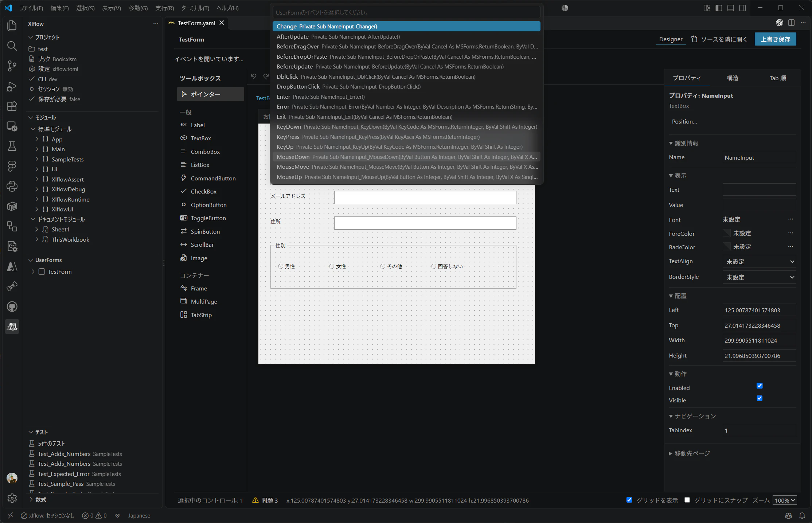Open the GitHub icon in activity bar
Screen dimensions: 812x523
[12, 307]
